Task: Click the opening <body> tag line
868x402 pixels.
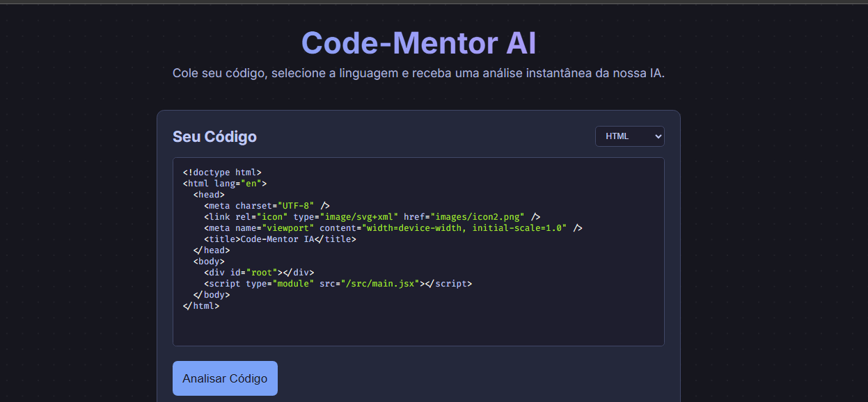Action: click(209, 262)
